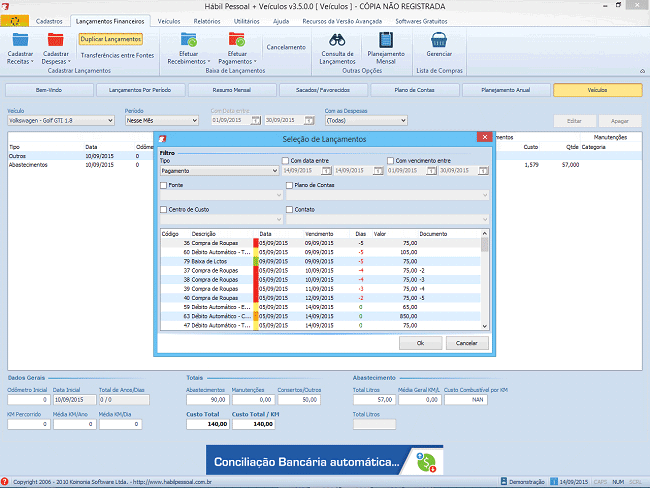Viewport: 650px width, 488px height.
Task: Click the yellow application menu button
Action: pyautogui.click(x=15, y=21)
